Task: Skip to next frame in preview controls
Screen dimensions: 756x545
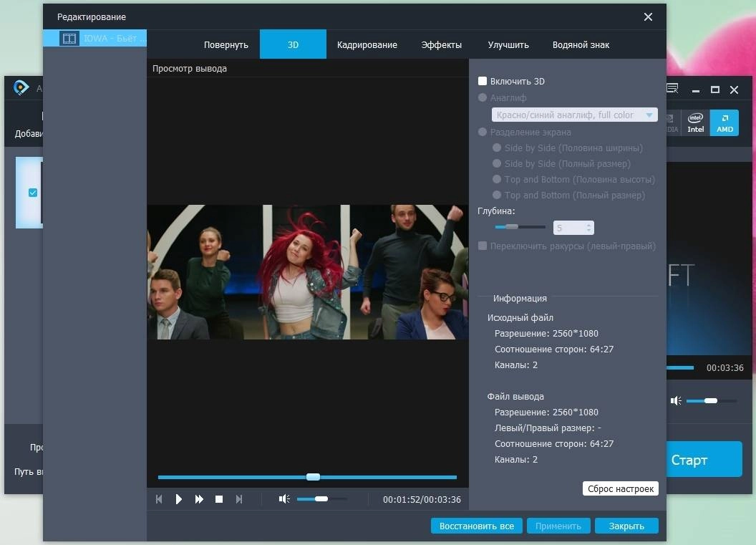Action: pyautogui.click(x=239, y=499)
